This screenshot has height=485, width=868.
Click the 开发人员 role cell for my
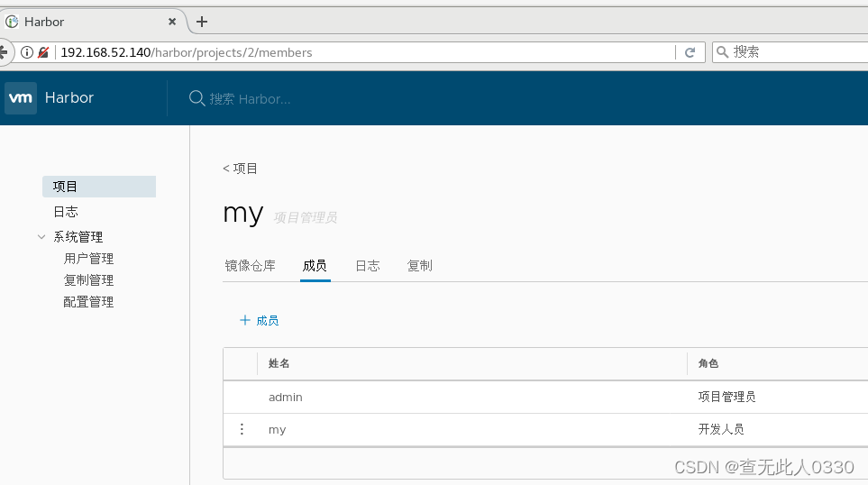(721, 429)
